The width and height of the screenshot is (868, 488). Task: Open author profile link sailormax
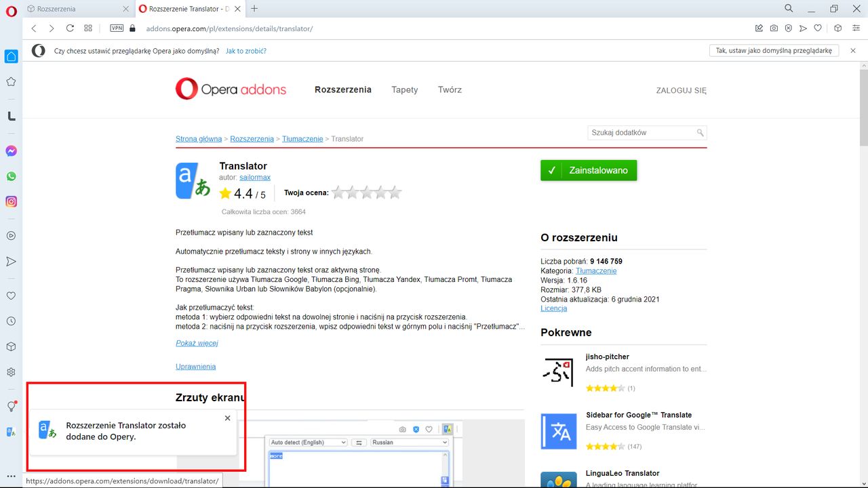(255, 177)
